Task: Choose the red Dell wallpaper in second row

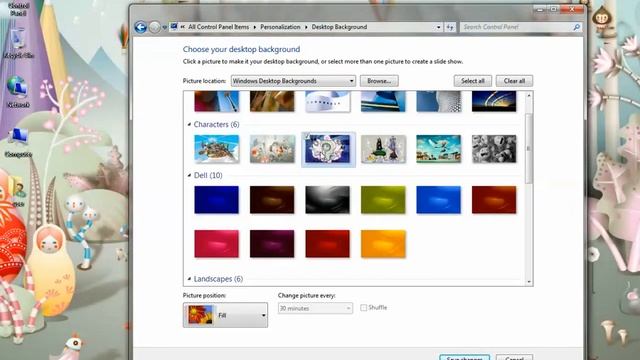Action: pos(328,244)
